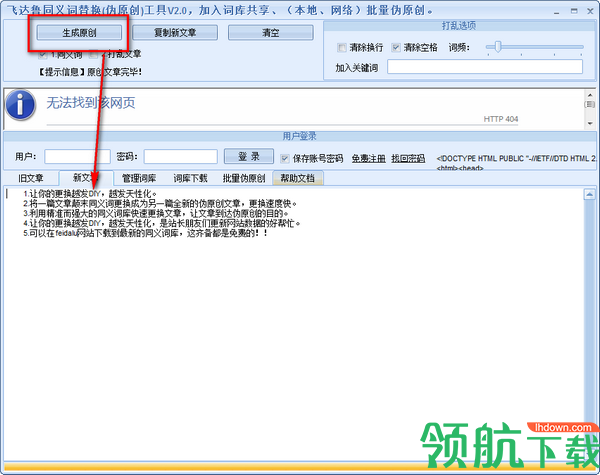Switch to the 管理词库 tab
Viewport: 600px width, 475px height.
tap(139, 178)
